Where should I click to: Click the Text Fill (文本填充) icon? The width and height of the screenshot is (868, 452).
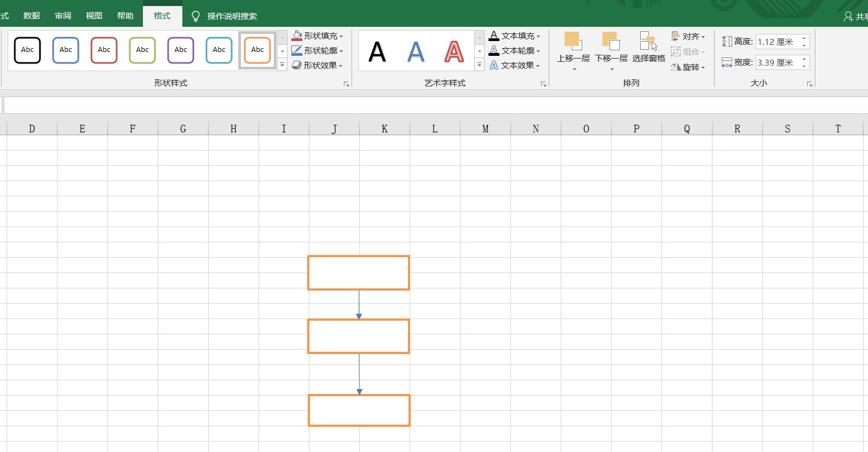click(494, 36)
